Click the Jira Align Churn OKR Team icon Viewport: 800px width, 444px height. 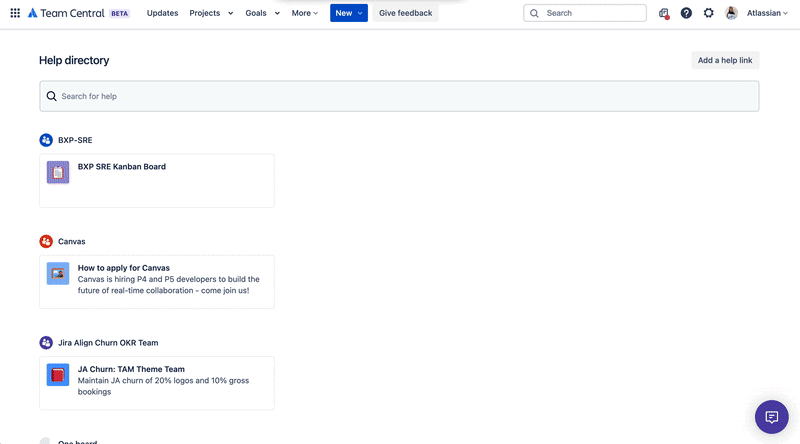(46, 342)
